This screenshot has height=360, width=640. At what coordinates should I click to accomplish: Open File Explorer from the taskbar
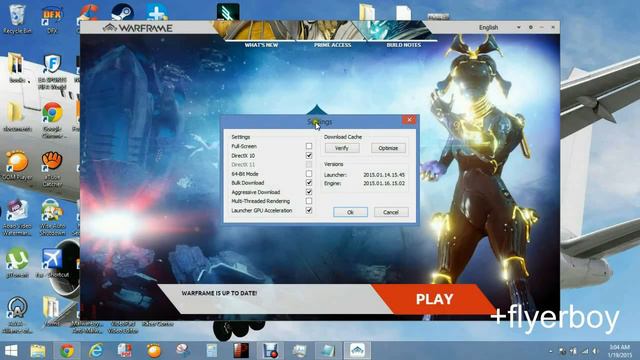[38, 351]
